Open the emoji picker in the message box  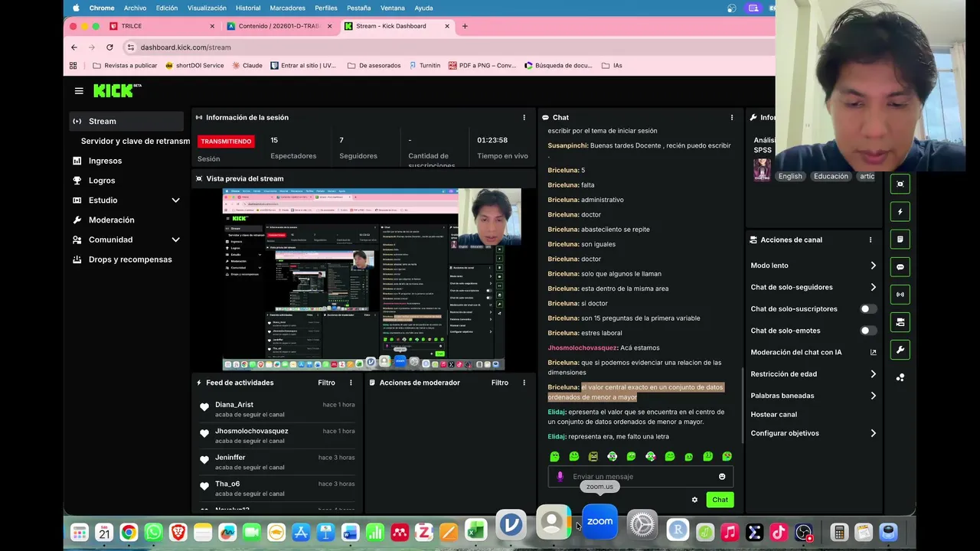722,477
